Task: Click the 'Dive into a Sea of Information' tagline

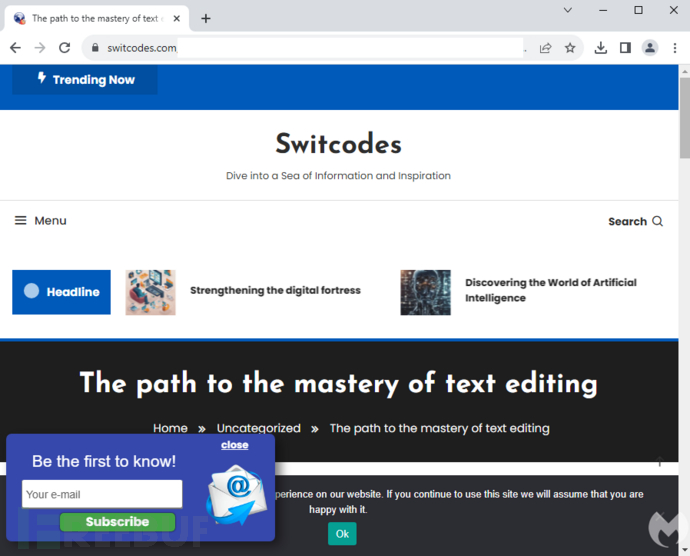Action: click(338, 176)
